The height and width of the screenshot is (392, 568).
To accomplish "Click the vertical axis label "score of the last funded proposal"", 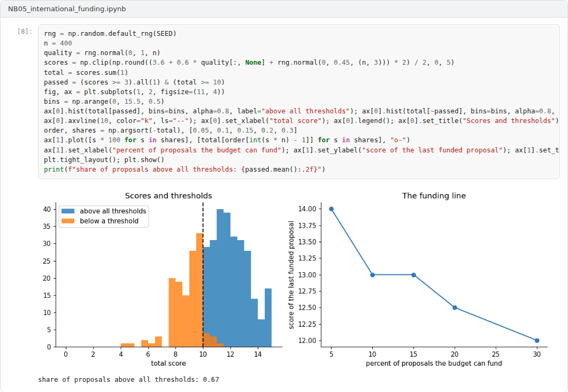I will 291,275.
